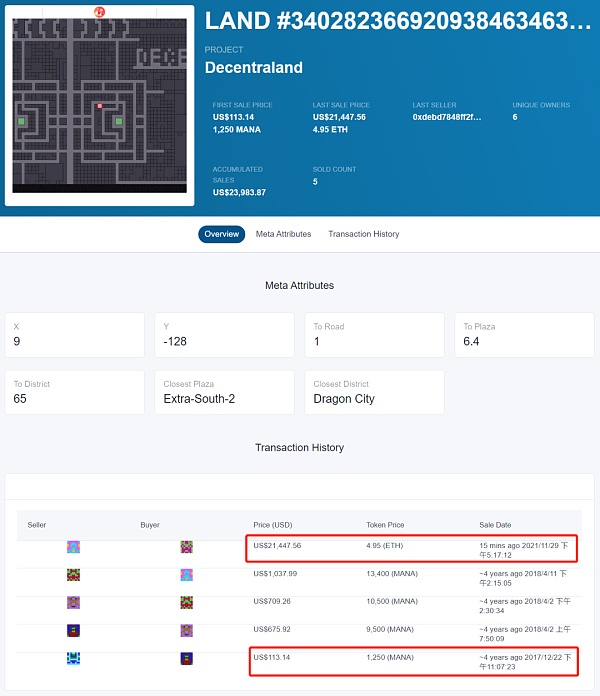Open the seller avatar for the US$1,037.99 sale

point(73,575)
